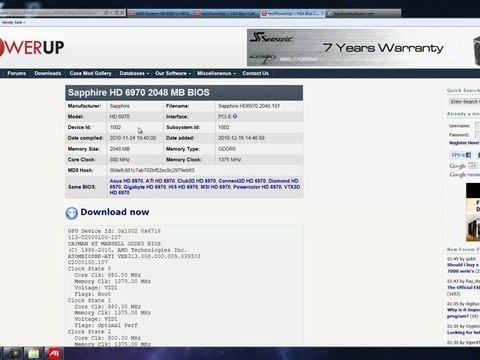Open the Powercolor HD 6970 link

257,187
